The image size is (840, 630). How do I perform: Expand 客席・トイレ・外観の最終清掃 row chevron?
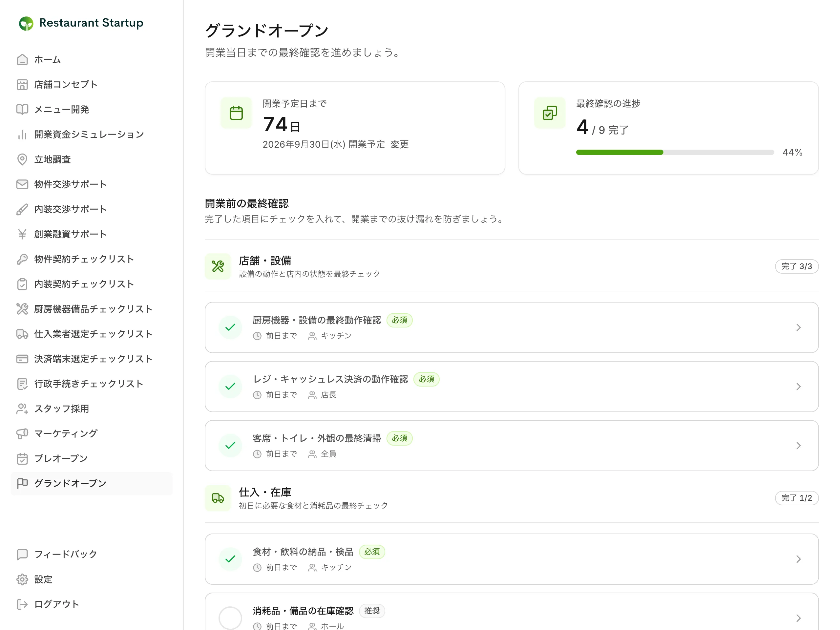click(x=798, y=446)
